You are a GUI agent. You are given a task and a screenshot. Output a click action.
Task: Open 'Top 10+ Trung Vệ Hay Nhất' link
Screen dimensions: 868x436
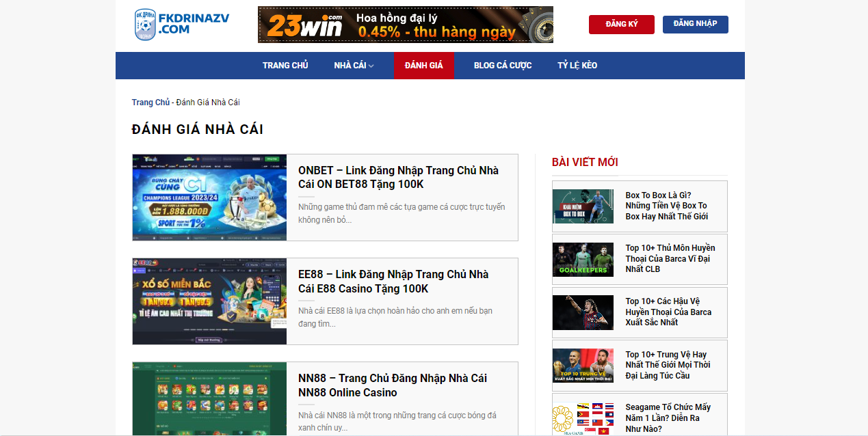coord(668,365)
